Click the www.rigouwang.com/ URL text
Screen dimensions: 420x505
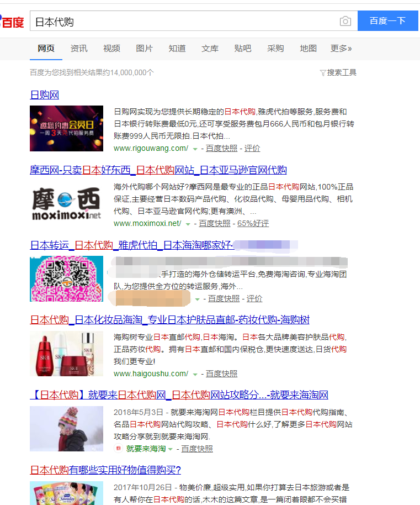point(151,148)
